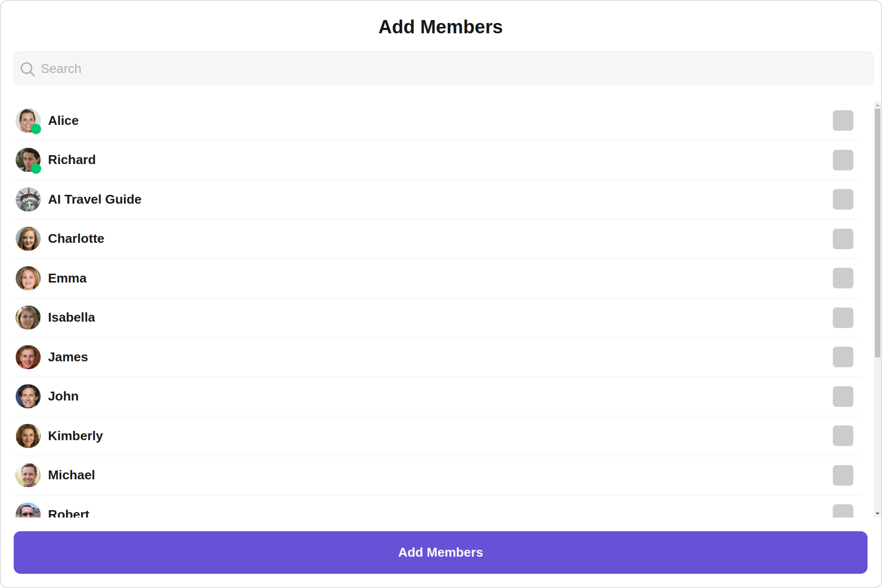This screenshot has width=882, height=588.
Task: Select the Emma name label
Action: (67, 278)
